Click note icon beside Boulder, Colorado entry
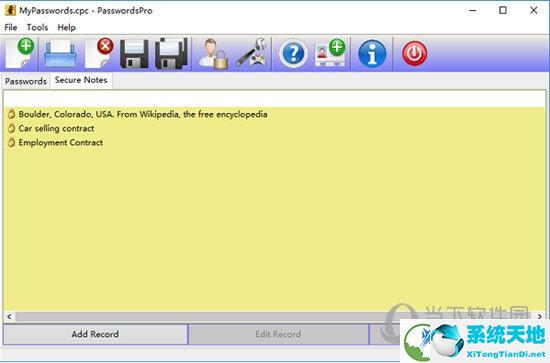Image resolution: width=550 pixels, height=363 pixels. coord(12,114)
